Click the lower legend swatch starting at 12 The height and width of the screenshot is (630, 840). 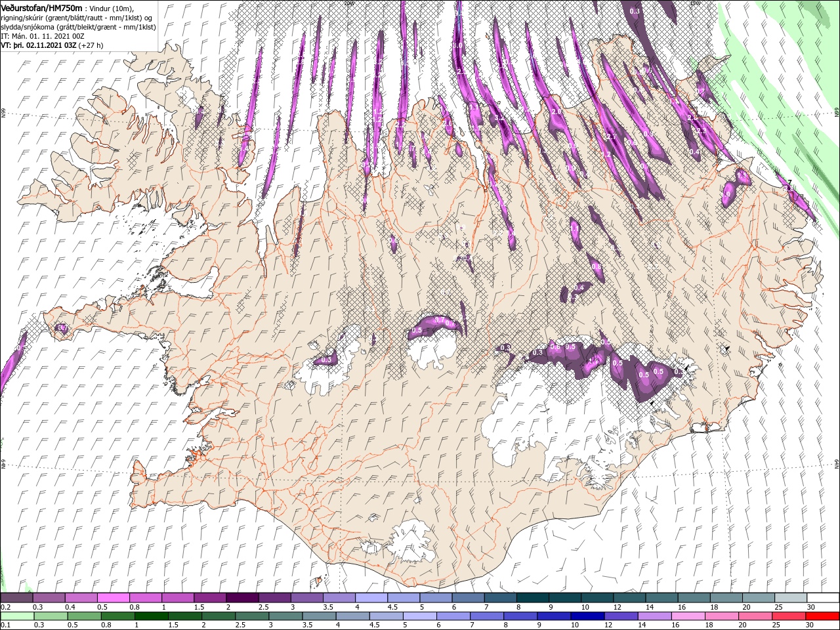[x=621, y=616]
